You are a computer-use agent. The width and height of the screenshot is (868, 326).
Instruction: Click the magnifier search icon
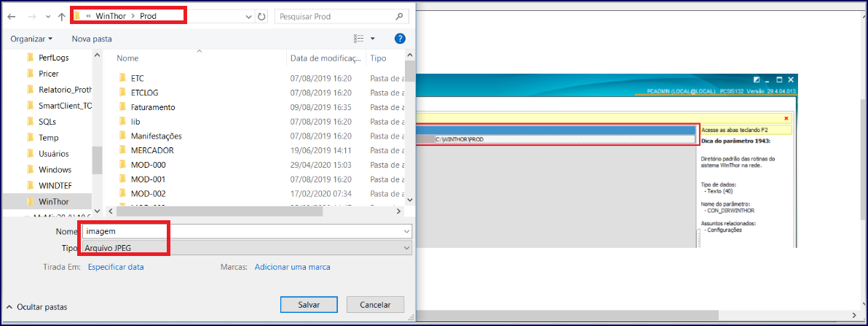point(399,17)
